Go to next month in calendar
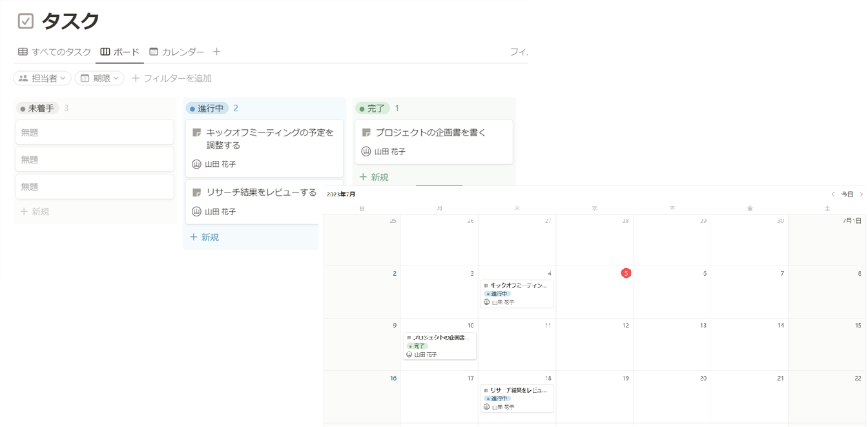The height and width of the screenshot is (427, 868). [861, 194]
